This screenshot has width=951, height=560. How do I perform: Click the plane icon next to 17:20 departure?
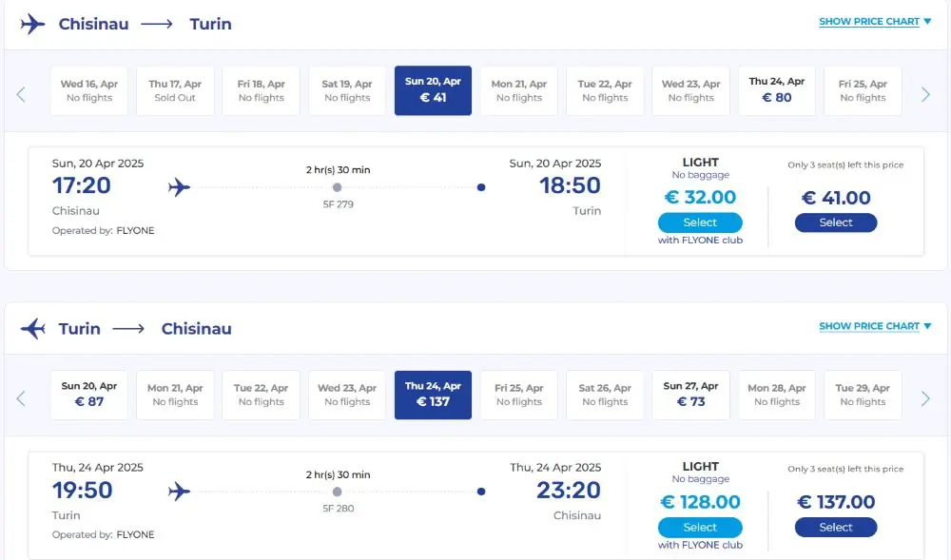tap(179, 187)
